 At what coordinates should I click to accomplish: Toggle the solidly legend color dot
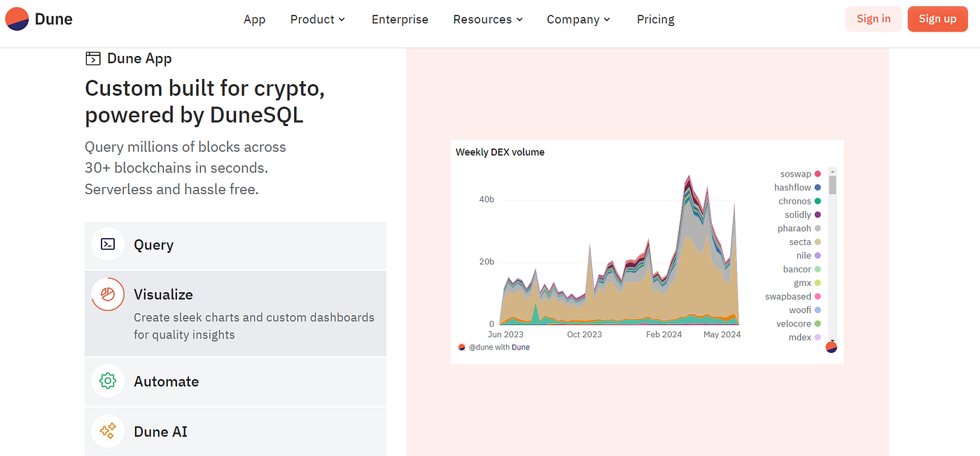point(818,215)
